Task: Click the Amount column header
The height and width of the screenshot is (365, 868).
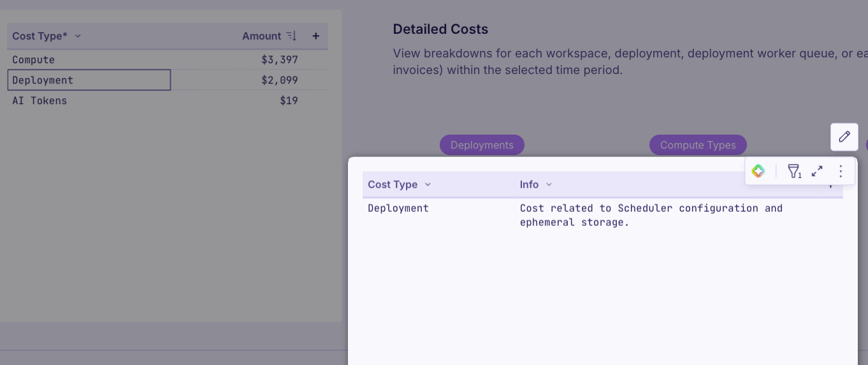Action: 261,36
